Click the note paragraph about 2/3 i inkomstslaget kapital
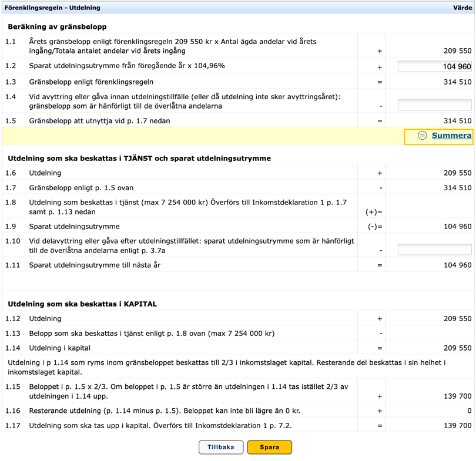The image size is (476, 461). (227, 367)
